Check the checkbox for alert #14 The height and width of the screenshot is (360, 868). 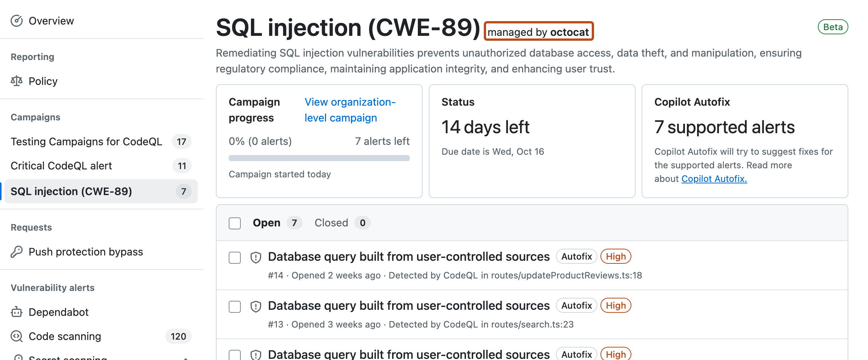[234, 258]
